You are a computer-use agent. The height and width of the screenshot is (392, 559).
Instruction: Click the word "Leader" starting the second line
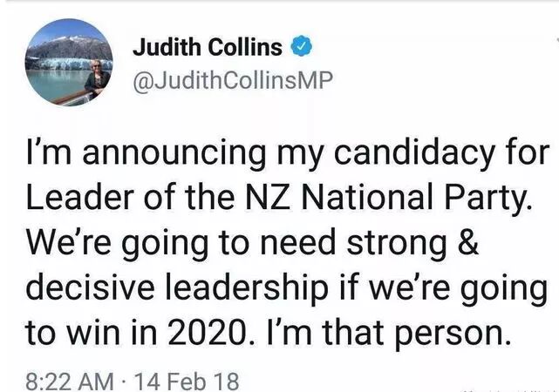click(80, 197)
